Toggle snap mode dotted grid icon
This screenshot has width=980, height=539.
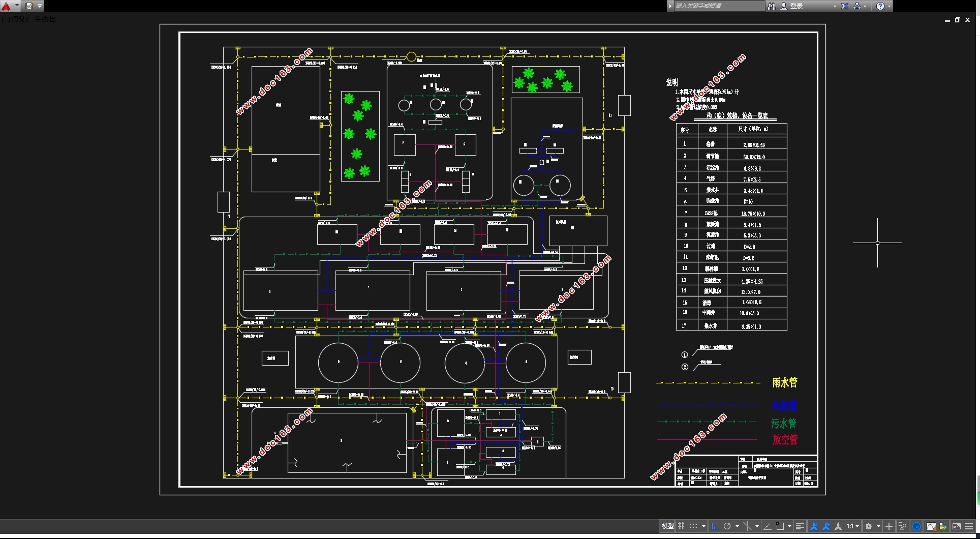click(693, 526)
